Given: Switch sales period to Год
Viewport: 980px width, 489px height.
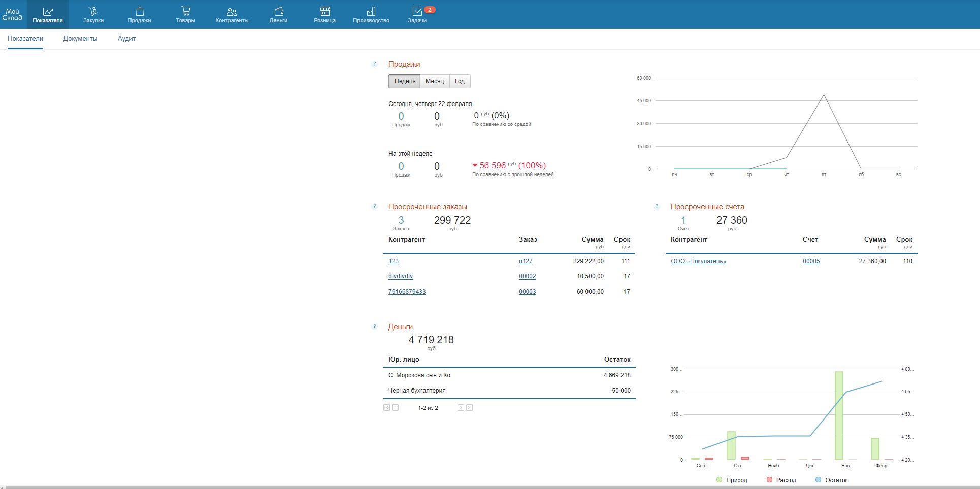Looking at the screenshot, I should [460, 81].
